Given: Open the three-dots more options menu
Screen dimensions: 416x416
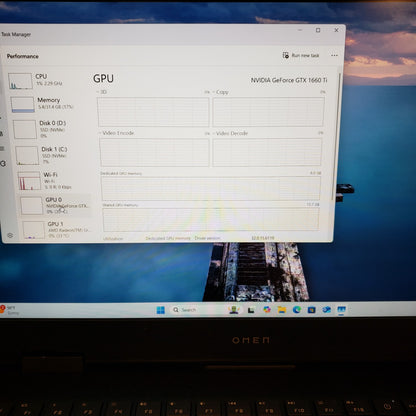Looking at the screenshot, I should point(334,55).
